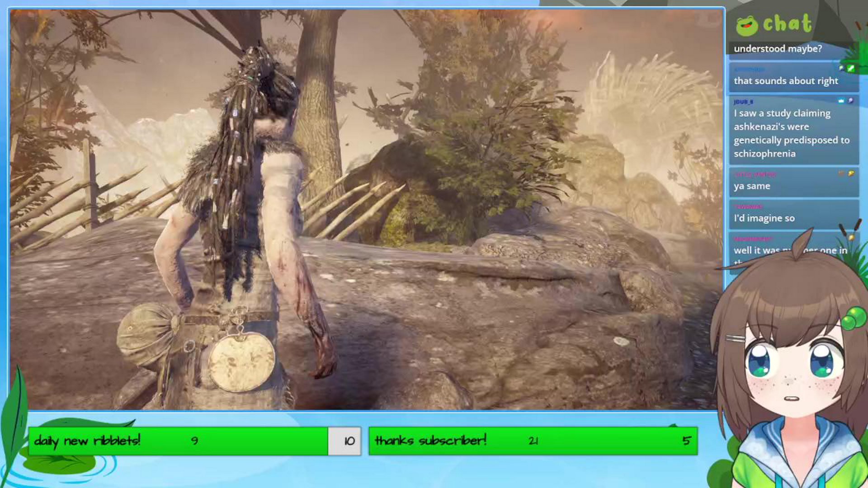
Task: Click the gold key badge on the "ya same" message
Action: 851,172
